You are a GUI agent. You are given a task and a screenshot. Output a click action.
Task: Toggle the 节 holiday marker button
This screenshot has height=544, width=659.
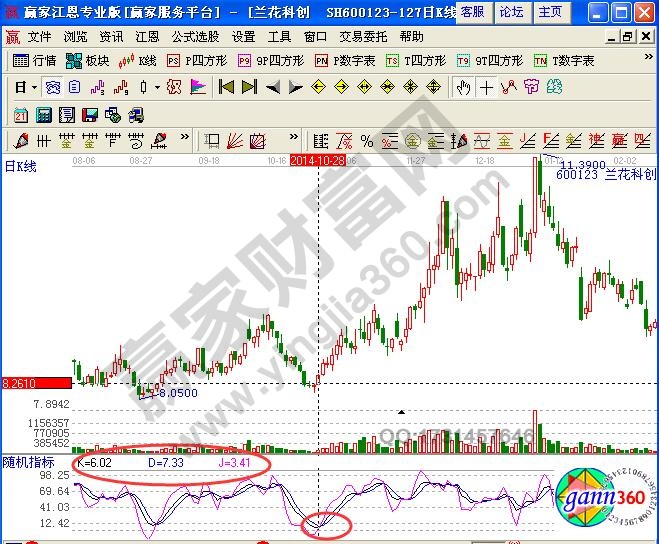tap(530, 87)
